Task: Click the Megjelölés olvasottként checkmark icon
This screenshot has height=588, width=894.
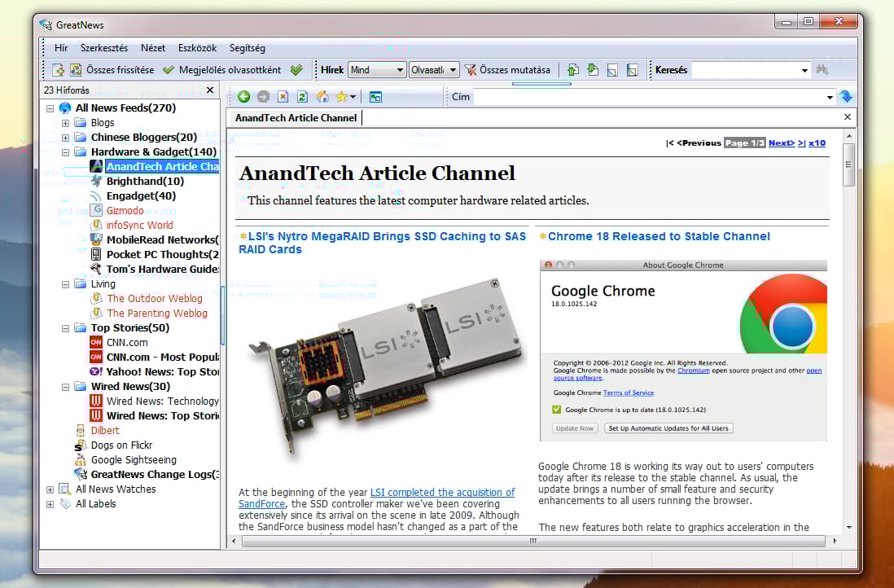Action: (x=169, y=69)
